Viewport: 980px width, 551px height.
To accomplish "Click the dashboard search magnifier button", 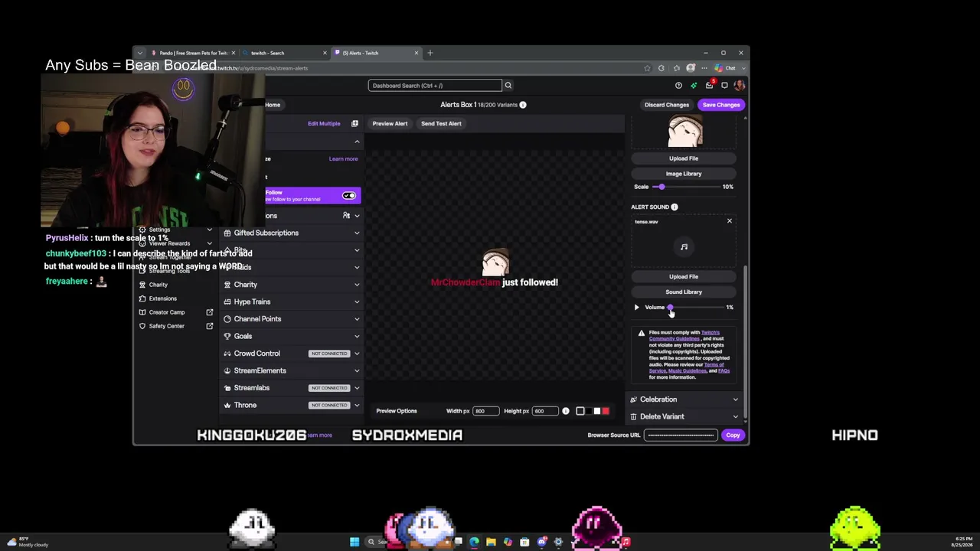I will 508,86.
